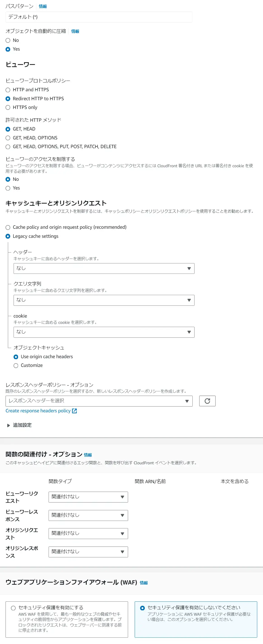The width and height of the screenshot is (263, 644).
Task: Select Yes under restrict viewer access
Action: (x=8, y=188)
